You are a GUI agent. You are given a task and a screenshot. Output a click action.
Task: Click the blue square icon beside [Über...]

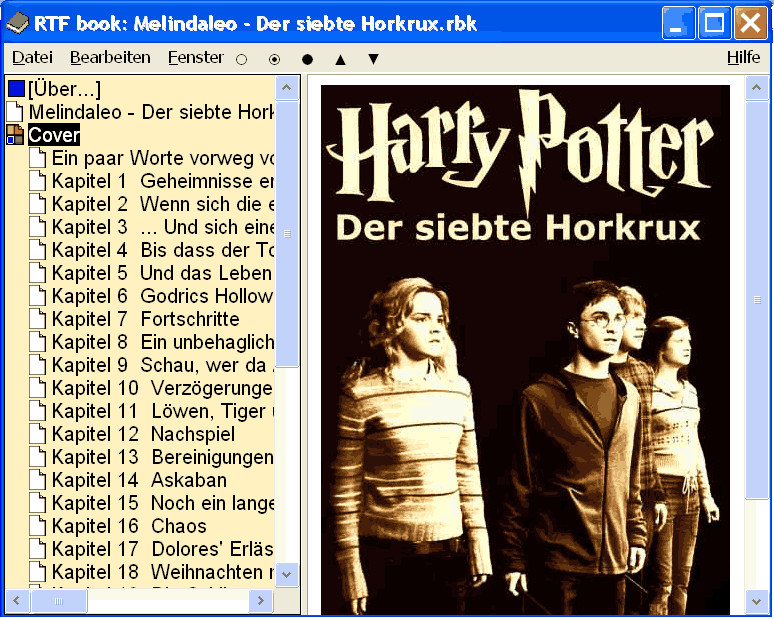[x=16, y=89]
